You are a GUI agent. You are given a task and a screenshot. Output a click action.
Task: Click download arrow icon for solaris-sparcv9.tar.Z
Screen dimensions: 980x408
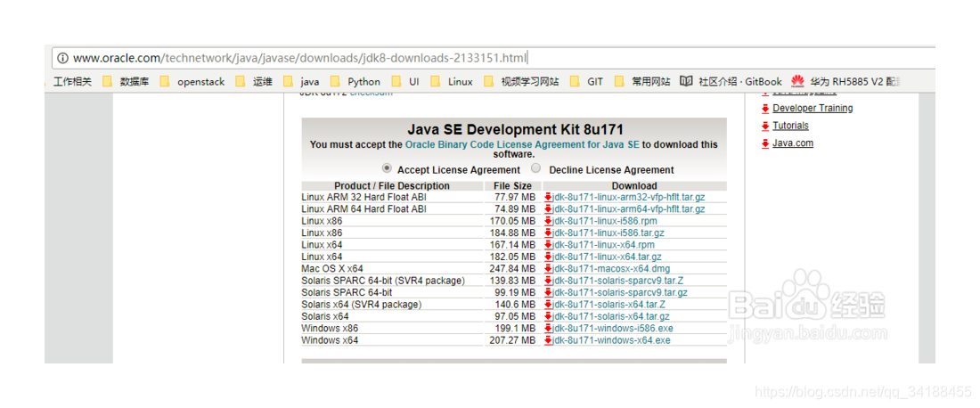click(x=548, y=281)
